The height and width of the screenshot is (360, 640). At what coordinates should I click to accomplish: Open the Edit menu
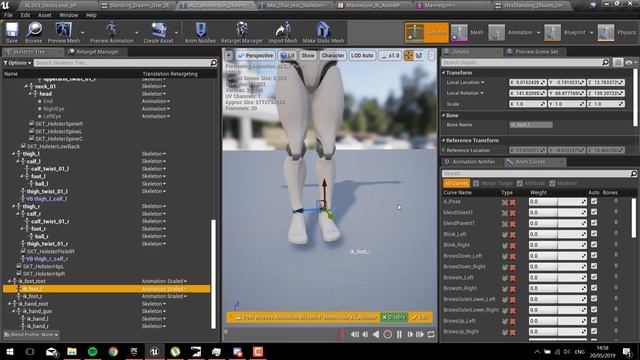click(25, 15)
